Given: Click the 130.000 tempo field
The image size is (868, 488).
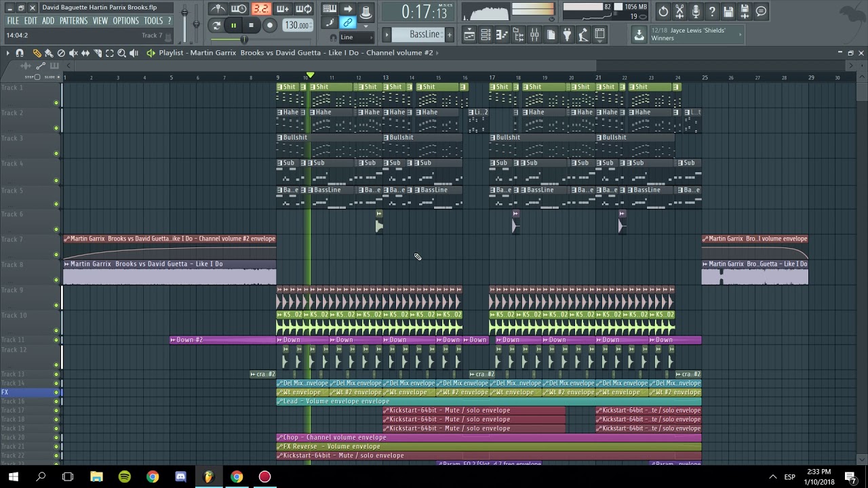Looking at the screenshot, I should click(297, 26).
